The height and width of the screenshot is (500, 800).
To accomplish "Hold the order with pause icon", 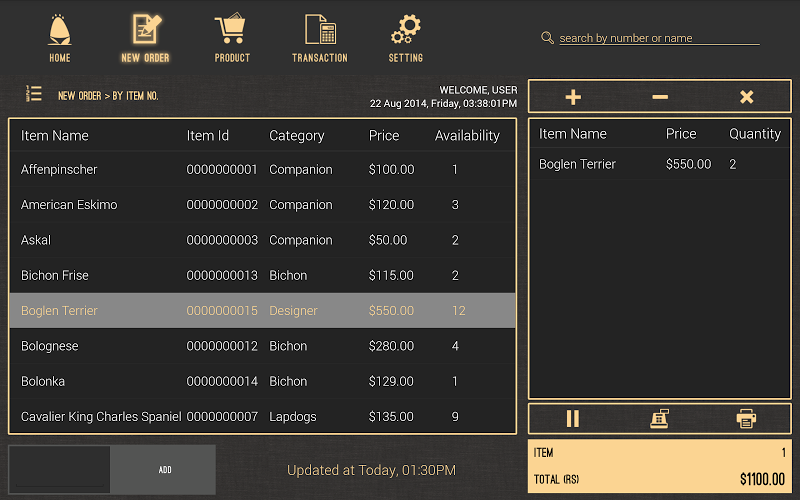I will [572, 419].
